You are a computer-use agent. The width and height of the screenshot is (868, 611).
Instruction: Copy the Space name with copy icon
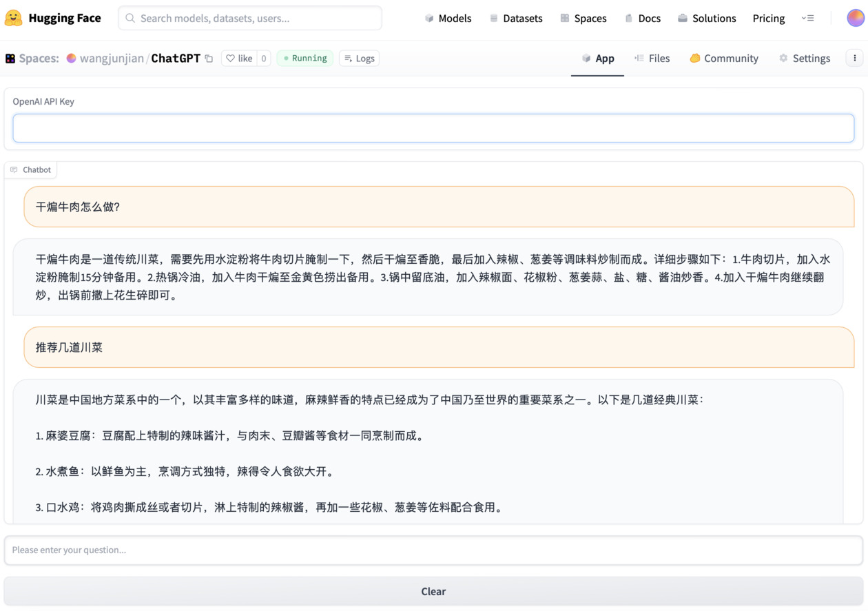point(209,59)
